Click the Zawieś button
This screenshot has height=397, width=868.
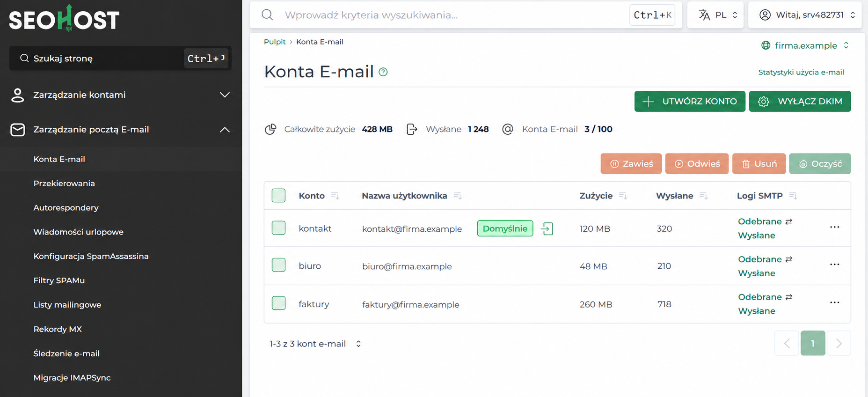631,164
